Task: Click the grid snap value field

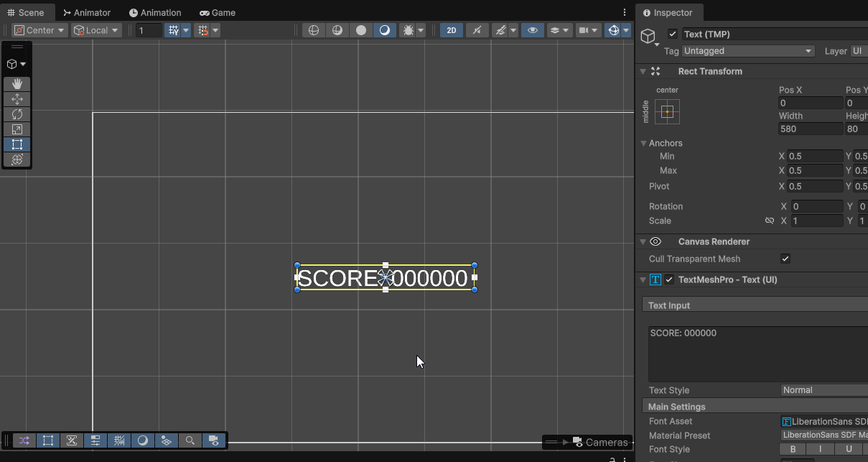Action: click(149, 30)
